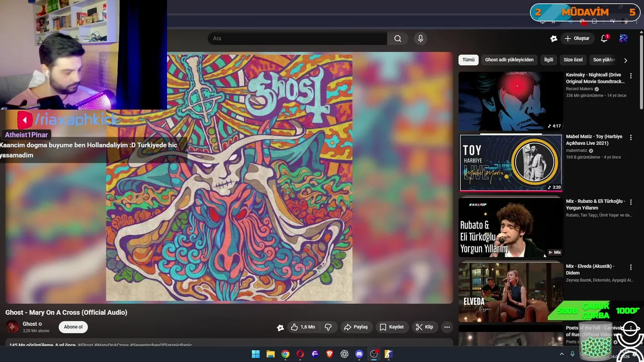Open options for the Mabel Matiz Toy video
This screenshot has width=644, height=362.
pyautogui.click(x=631, y=137)
